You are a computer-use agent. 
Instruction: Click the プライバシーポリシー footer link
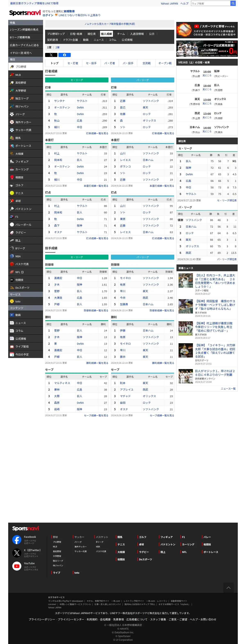[42, 620]
